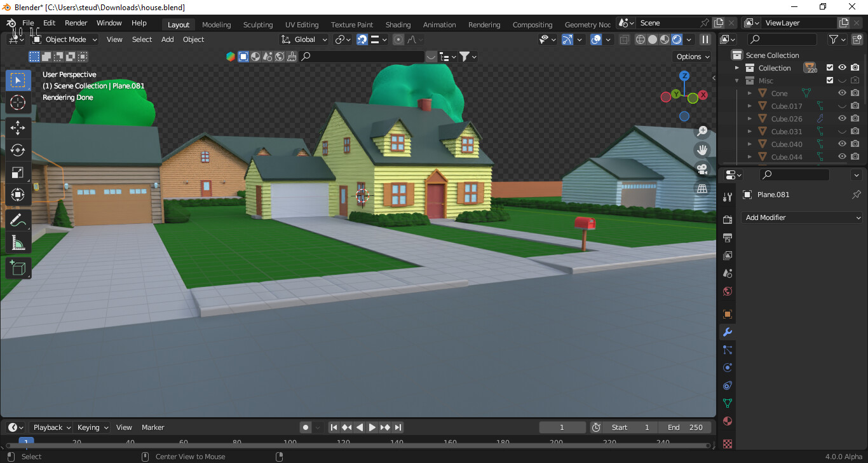Open View Layer properties tab
This screenshot has height=463, width=868.
point(728,255)
